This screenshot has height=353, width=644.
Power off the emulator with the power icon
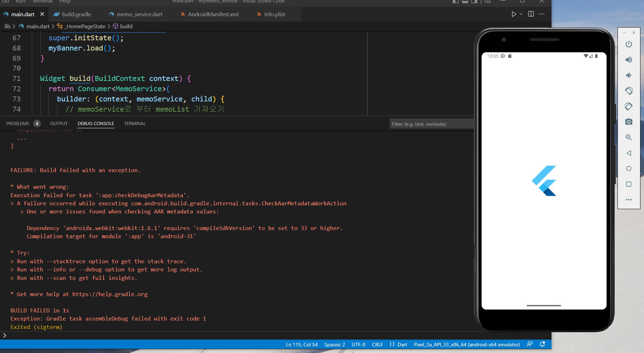click(x=628, y=44)
